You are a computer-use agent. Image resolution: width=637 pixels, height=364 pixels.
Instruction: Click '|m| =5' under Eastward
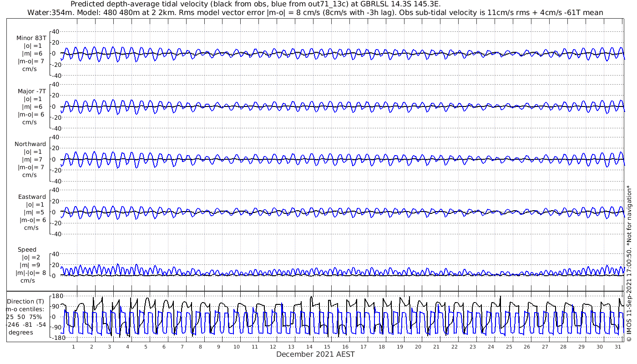click(x=33, y=212)
